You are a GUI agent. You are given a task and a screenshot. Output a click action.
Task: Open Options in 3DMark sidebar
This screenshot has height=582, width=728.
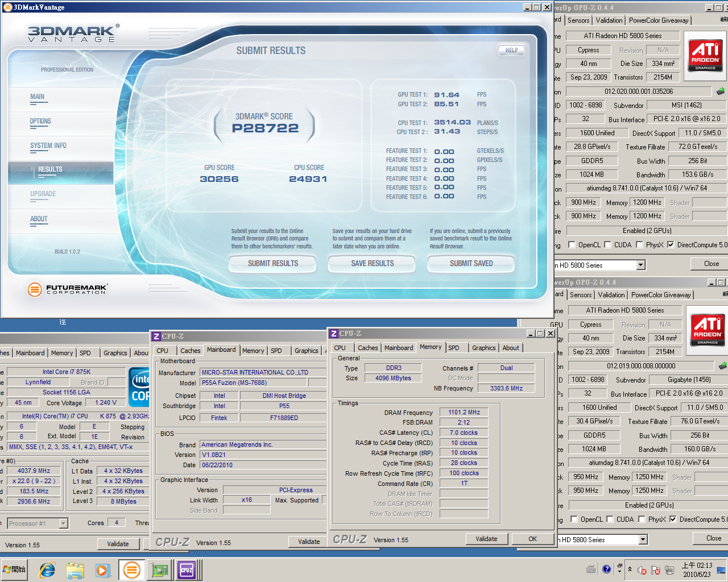[x=40, y=121]
